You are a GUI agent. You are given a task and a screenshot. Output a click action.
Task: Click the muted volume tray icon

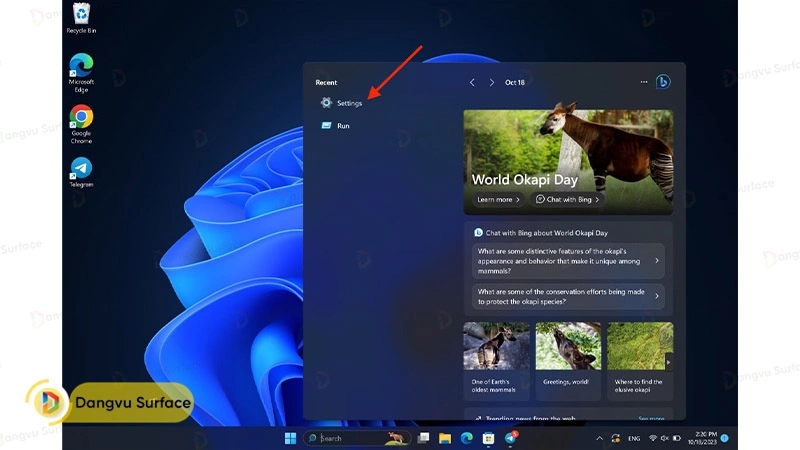pos(665,438)
